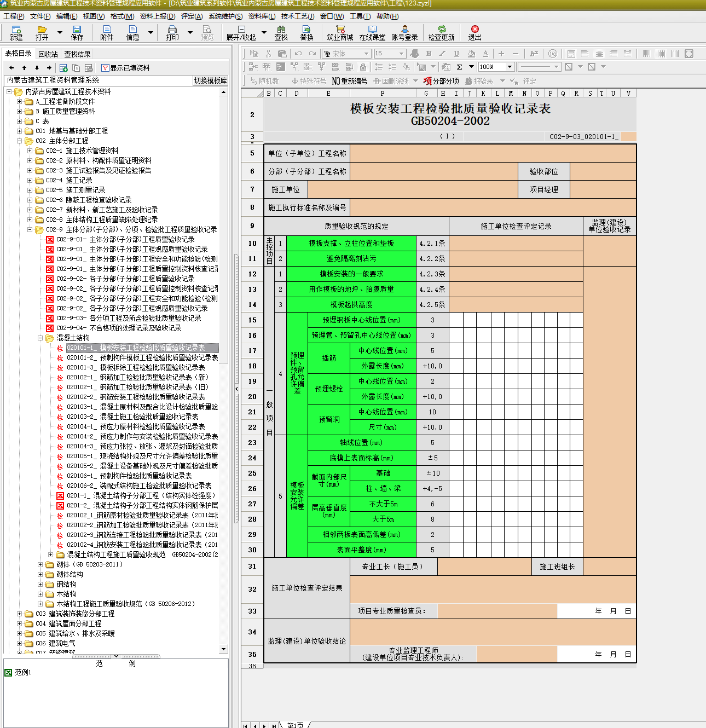
Task: Click the 账号登录 account login icon
Action: tap(404, 33)
